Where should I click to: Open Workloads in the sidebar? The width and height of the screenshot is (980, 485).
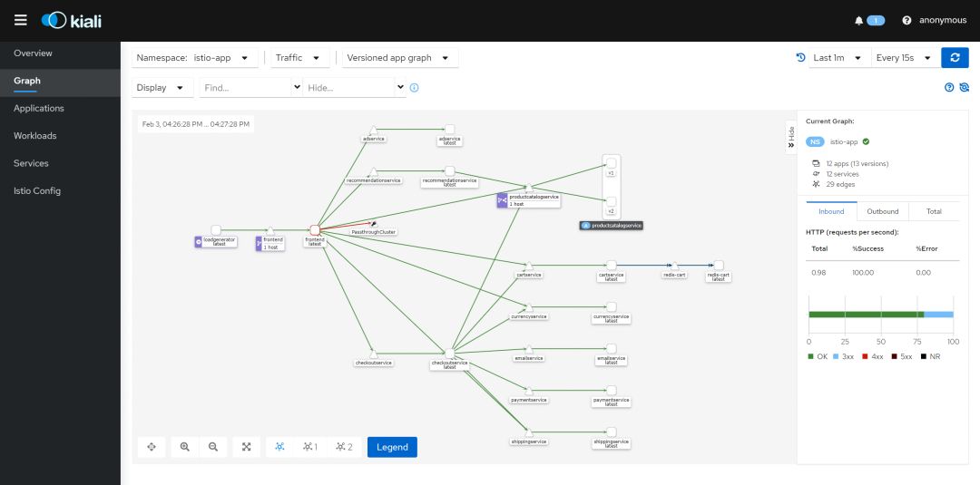[60, 135]
